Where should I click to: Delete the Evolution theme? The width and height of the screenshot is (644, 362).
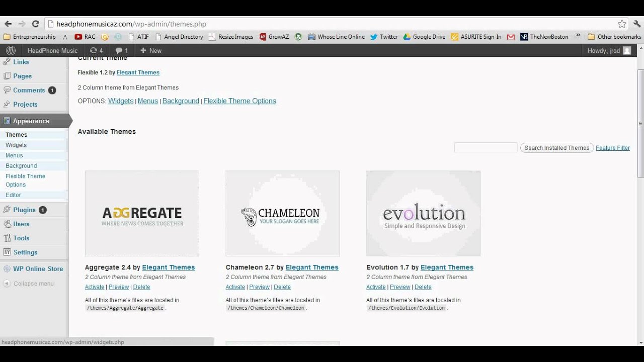(x=423, y=287)
